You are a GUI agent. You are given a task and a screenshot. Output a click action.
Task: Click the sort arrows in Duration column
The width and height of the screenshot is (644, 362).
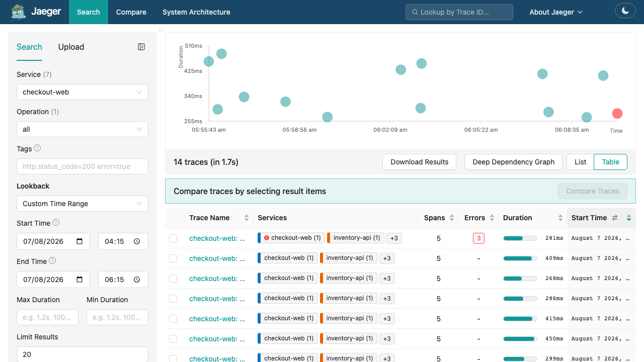[560, 218]
